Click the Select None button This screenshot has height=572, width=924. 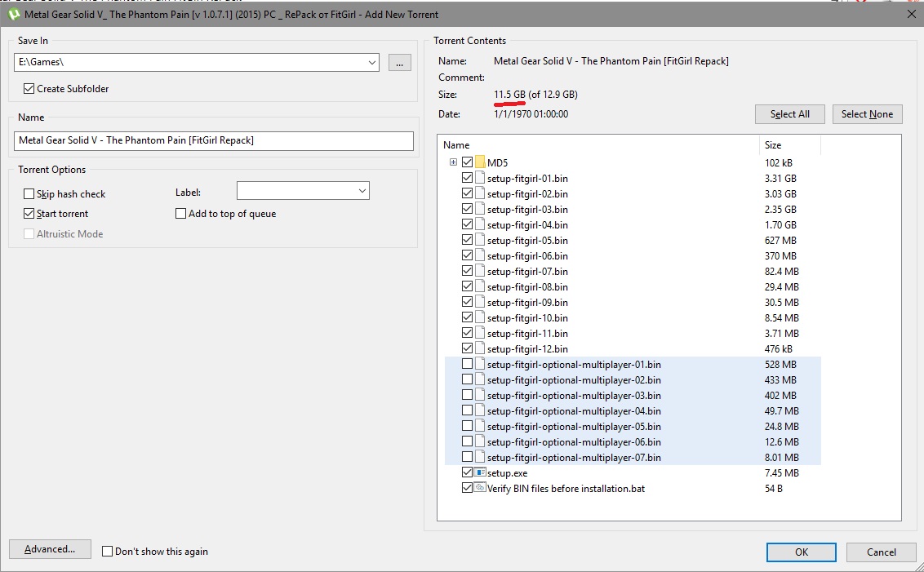pyautogui.click(x=867, y=114)
